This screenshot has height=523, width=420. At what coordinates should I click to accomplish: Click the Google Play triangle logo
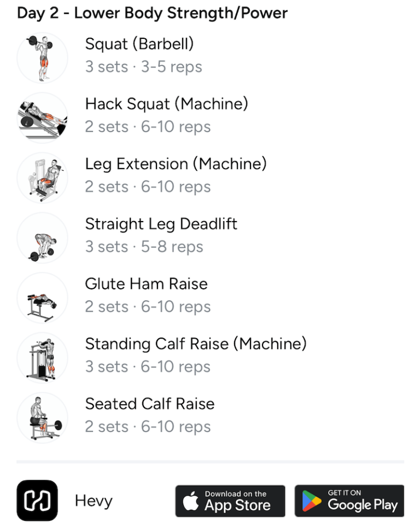point(311,500)
